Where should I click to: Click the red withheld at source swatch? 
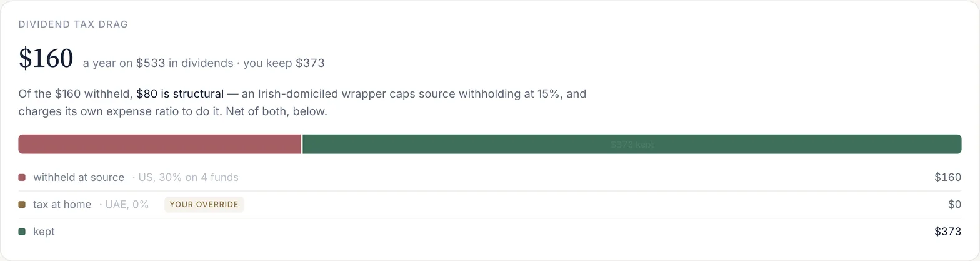[22, 177]
